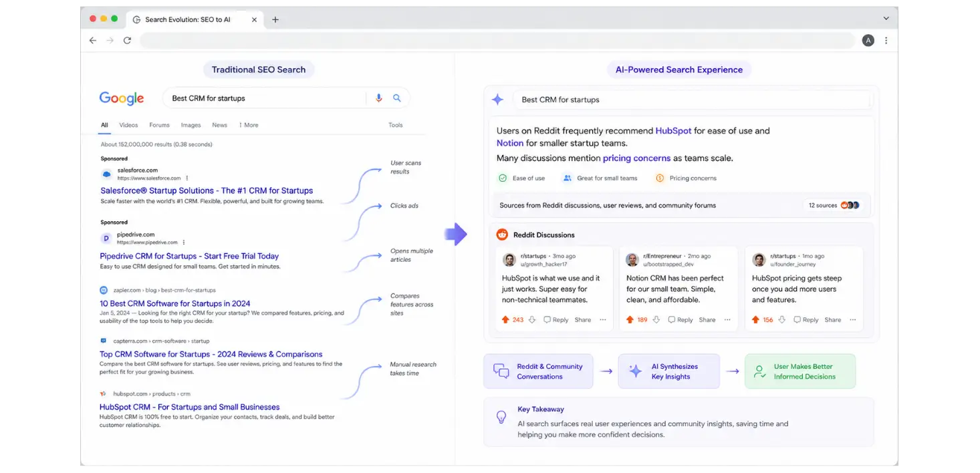This screenshot has height=473, width=980.
Task: Click the HubSpot link in AI summary
Action: 673,131
